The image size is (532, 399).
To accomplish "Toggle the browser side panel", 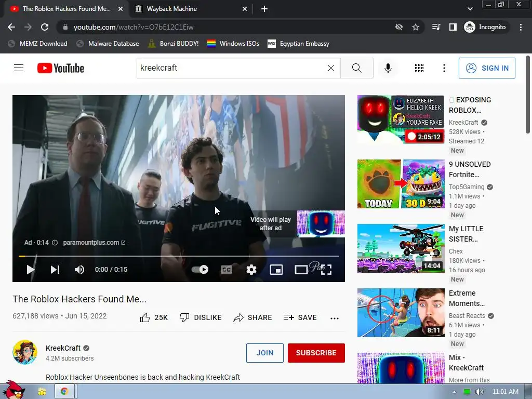I will [x=453, y=27].
